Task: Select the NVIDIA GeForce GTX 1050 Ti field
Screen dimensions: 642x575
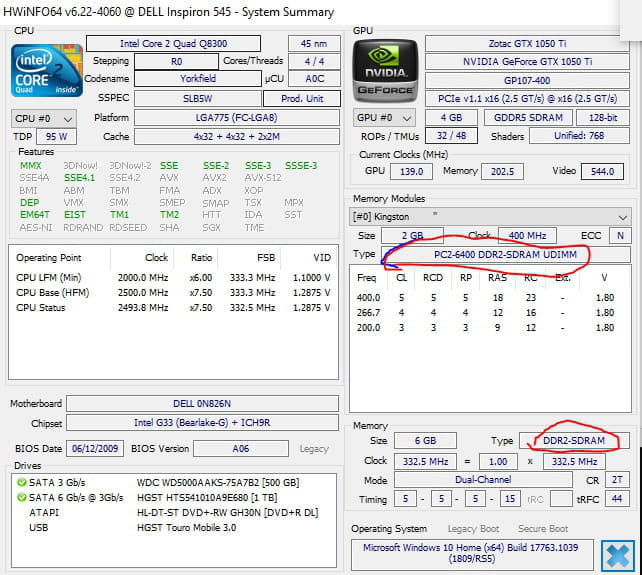Action: click(x=527, y=61)
